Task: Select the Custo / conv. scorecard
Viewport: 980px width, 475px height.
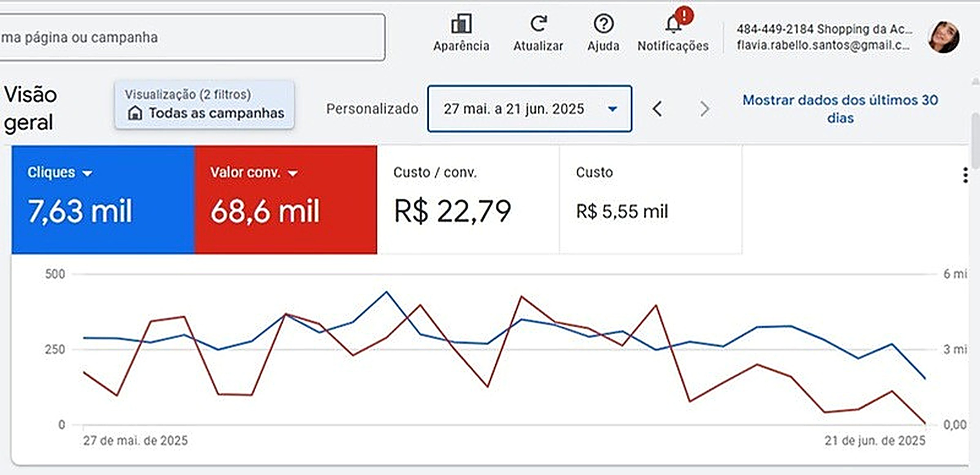Action: pos(468,200)
